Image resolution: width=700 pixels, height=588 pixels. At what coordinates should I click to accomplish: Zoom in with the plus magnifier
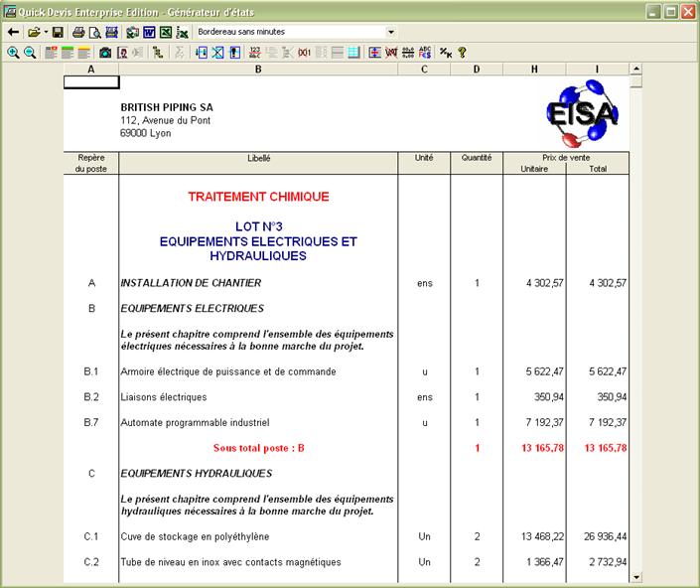click(x=13, y=52)
